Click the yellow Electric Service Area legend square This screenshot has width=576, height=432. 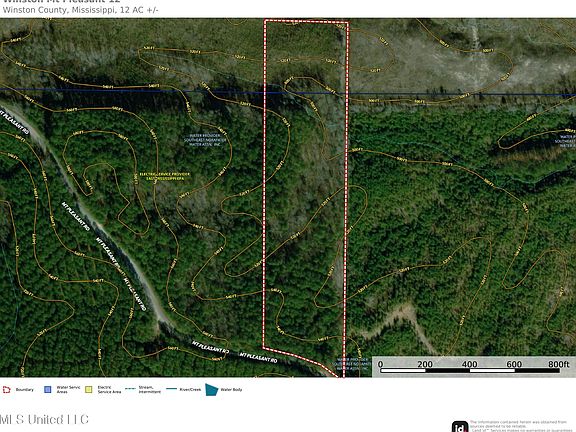point(89,389)
